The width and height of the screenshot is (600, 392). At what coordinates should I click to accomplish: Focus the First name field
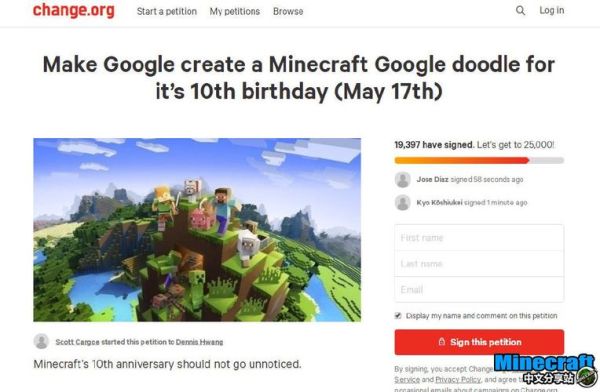point(479,238)
